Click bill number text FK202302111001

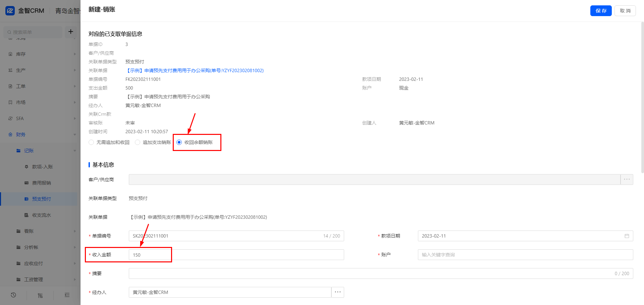[x=143, y=79]
